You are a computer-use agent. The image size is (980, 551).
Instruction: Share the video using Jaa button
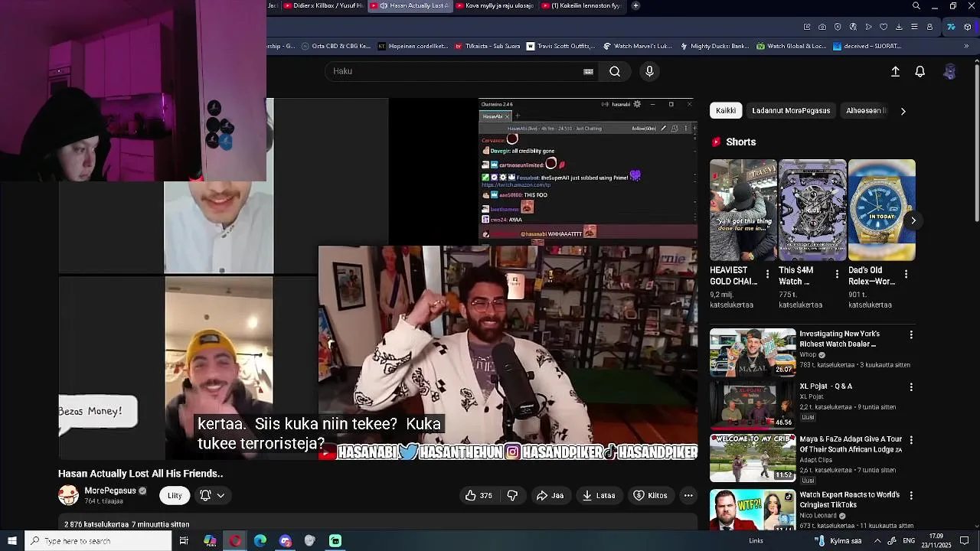[x=550, y=495]
